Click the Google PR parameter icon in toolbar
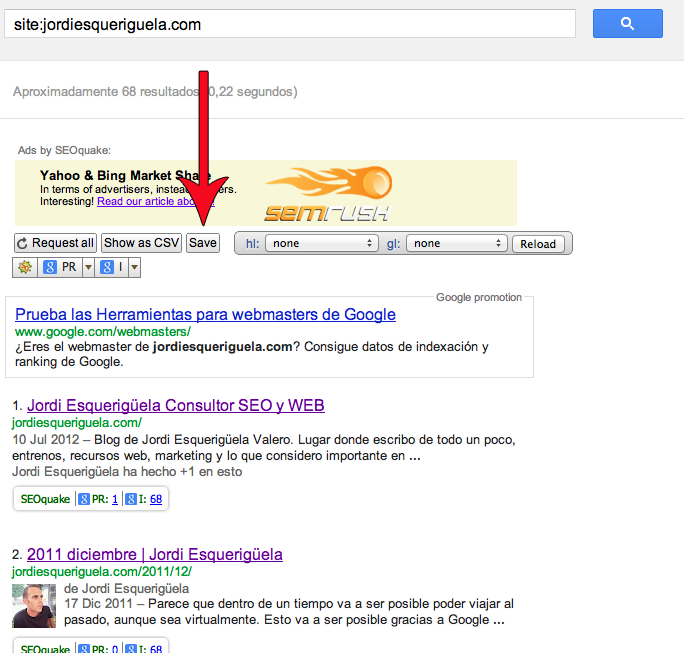This screenshot has height=653, width=684. 50,267
